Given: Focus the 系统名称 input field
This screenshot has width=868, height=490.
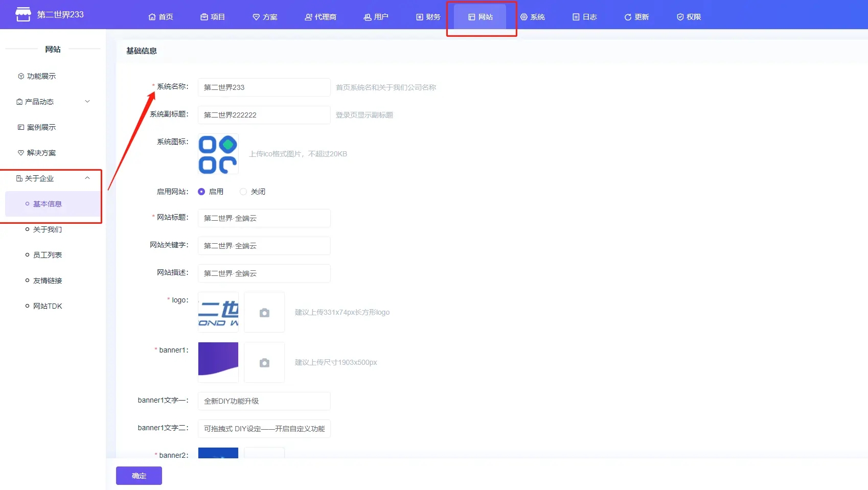Looking at the screenshot, I should click(x=264, y=87).
